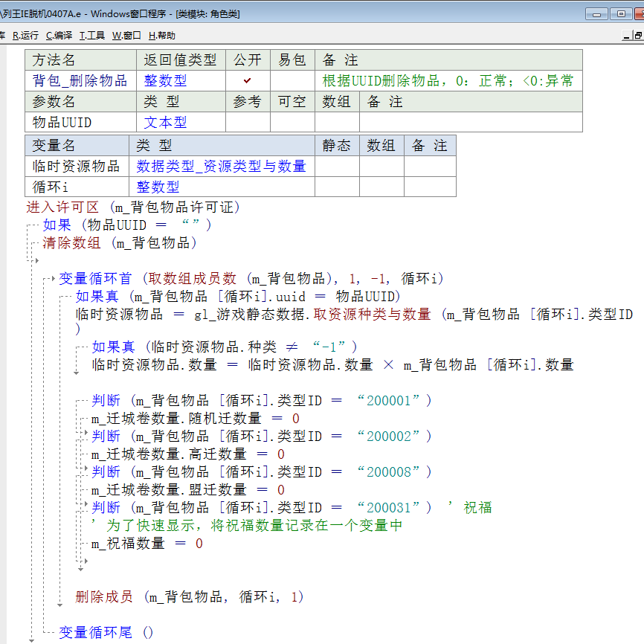Select the 文本型 type of 物品UUID
The image size is (644, 644).
tap(166, 123)
